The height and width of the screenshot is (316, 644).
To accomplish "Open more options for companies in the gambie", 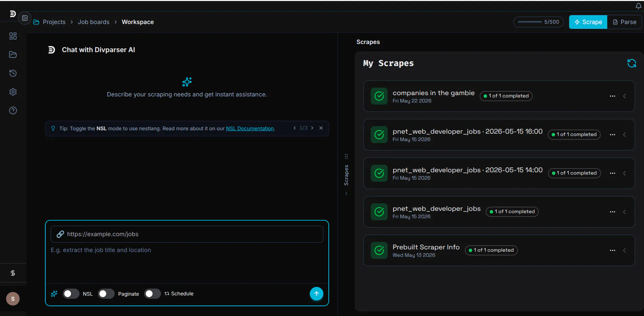I will pos(612,96).
